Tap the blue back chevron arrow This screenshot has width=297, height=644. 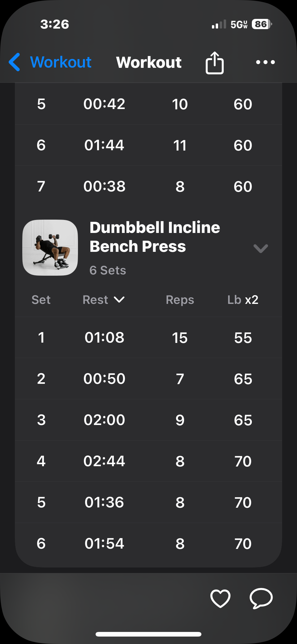(x=15, y=62)
